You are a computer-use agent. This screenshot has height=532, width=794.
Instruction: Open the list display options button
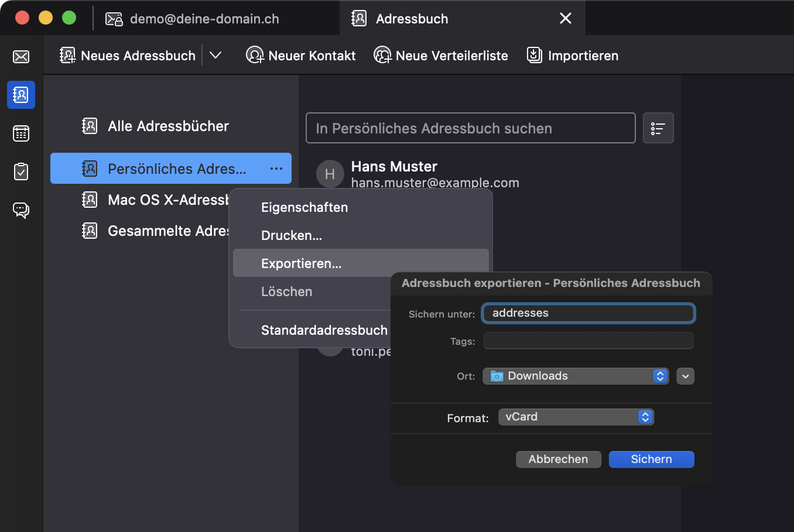658,128
